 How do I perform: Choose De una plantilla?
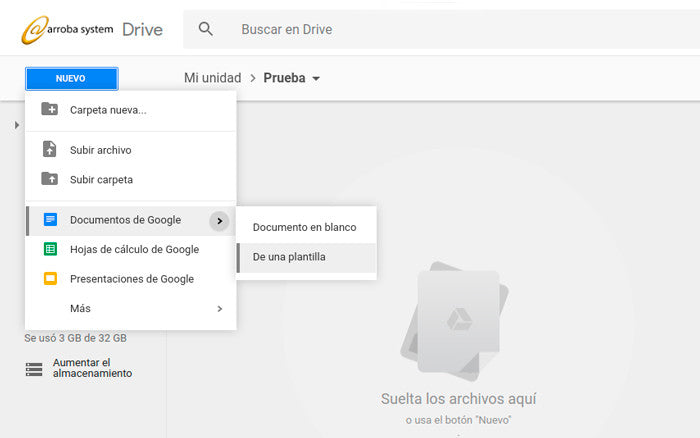click(306, 257)
